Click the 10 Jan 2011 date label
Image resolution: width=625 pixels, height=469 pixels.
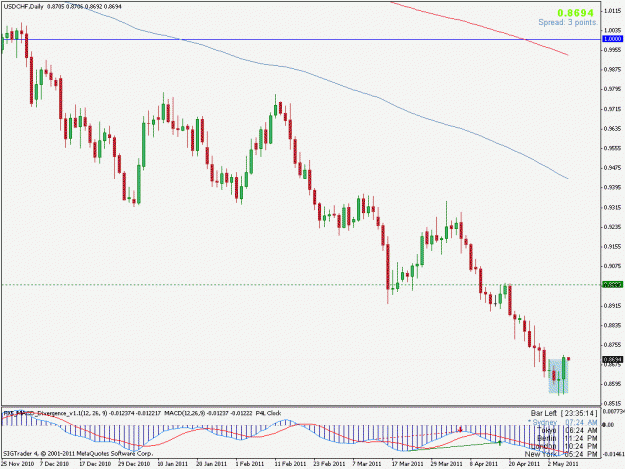point(173,464)
